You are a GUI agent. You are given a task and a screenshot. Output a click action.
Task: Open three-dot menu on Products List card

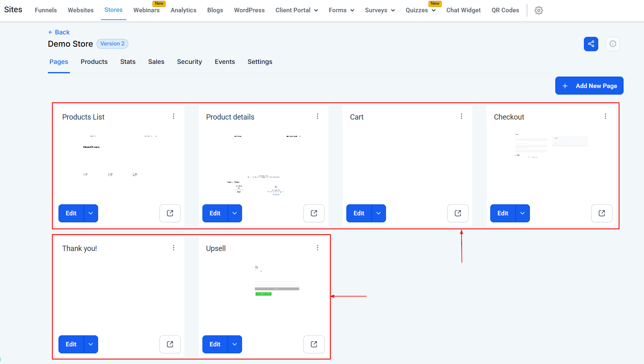pyautogui.click(x=174, y=116)
